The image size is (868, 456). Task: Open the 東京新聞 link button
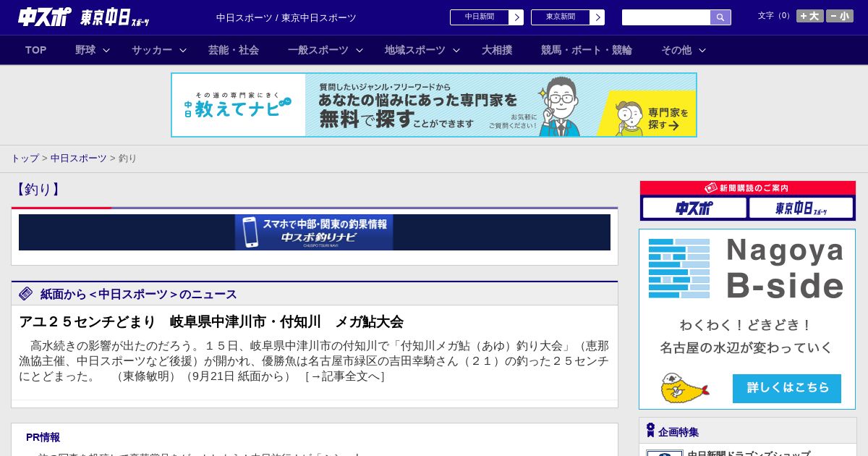pos(561,17)
